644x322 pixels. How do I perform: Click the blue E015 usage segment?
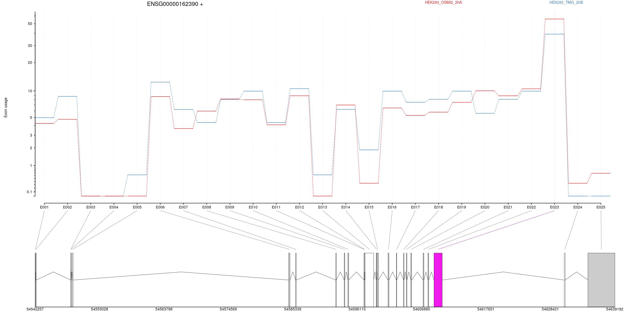(x=369, y=150)
